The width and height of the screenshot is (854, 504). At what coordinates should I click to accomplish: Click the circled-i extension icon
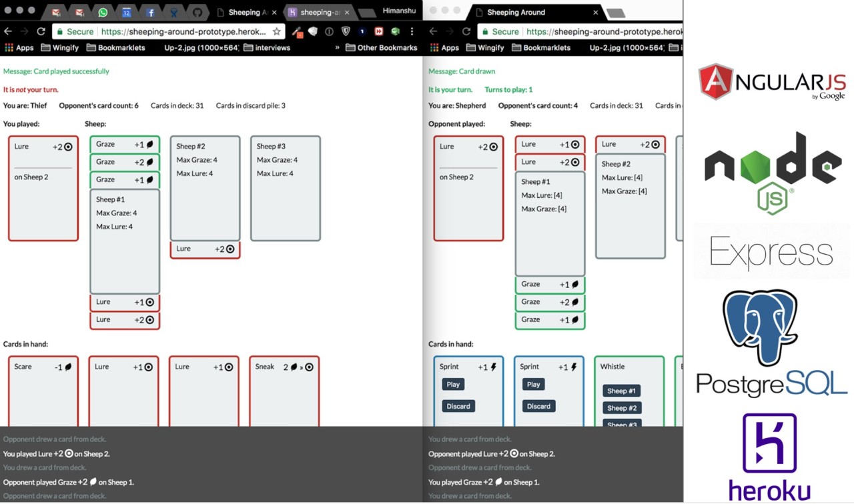point(329,31)
